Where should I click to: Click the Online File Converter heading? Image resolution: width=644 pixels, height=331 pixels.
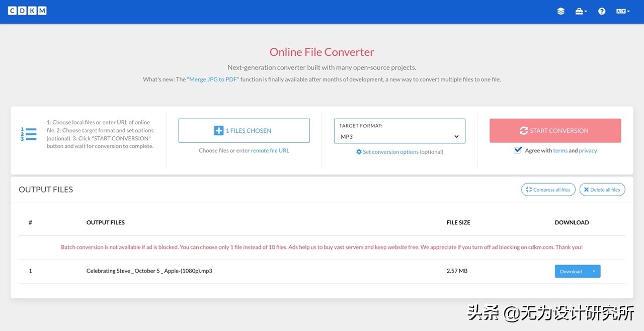(x=322, y=52)
